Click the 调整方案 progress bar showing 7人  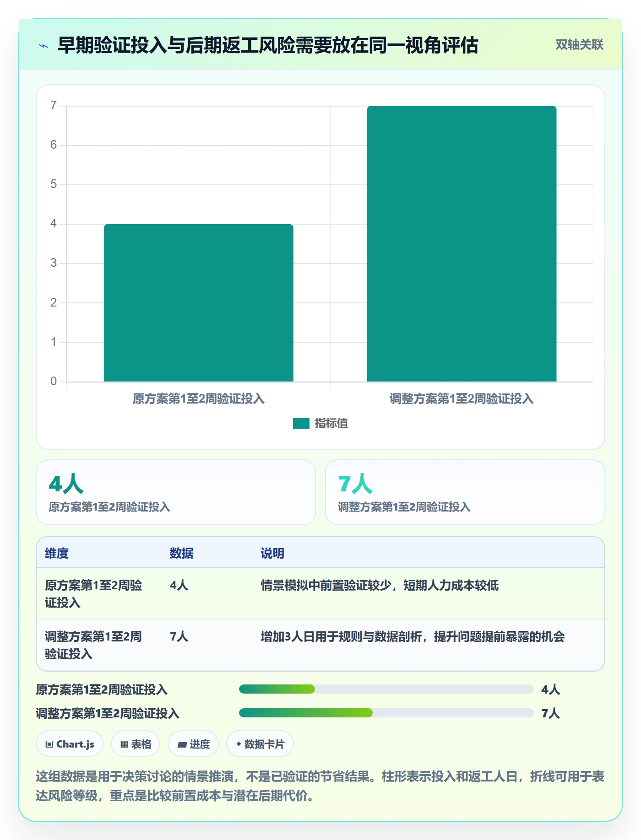click(x=386, y=713)
